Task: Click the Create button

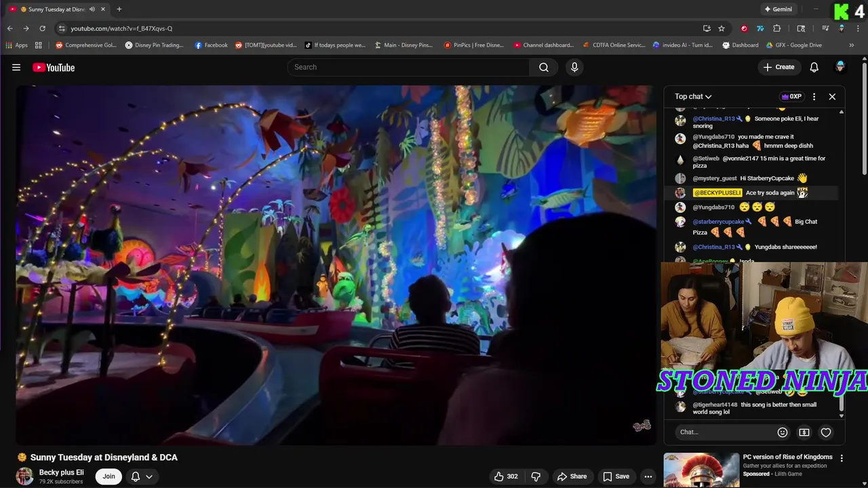Action: [778, 67]
